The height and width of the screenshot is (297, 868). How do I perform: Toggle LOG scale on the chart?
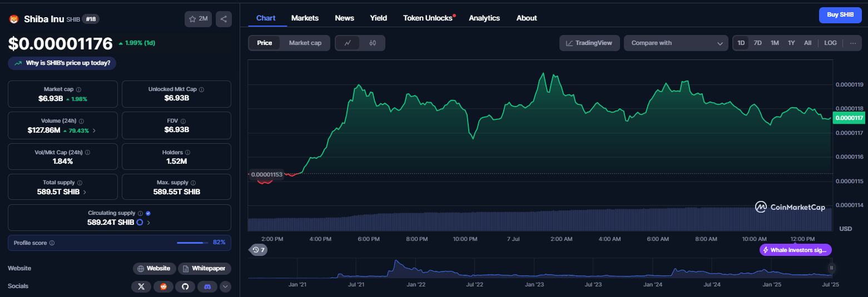pos(830,43)
